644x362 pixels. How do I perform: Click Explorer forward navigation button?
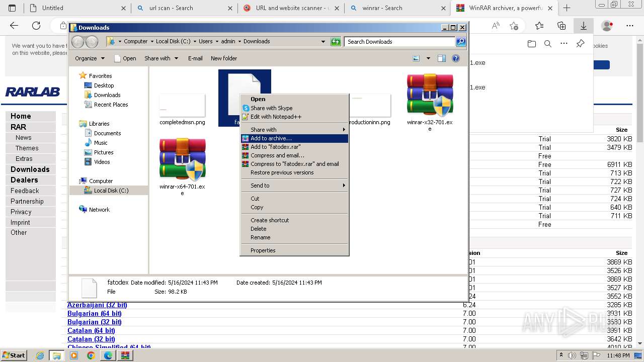point(92,42)
